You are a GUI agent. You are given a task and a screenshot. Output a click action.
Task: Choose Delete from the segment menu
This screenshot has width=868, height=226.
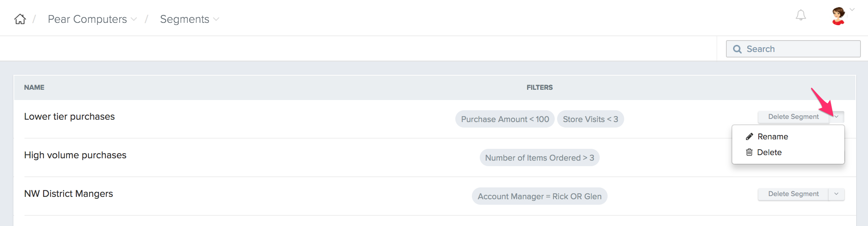(x=769, y=152)
